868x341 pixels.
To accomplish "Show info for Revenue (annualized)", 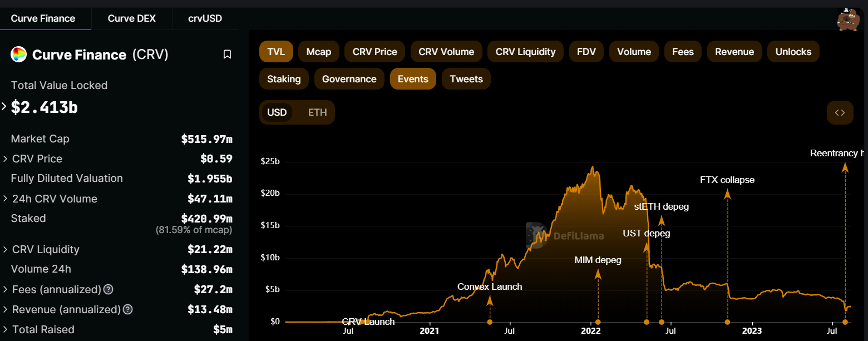I will (x=128, y=309).
